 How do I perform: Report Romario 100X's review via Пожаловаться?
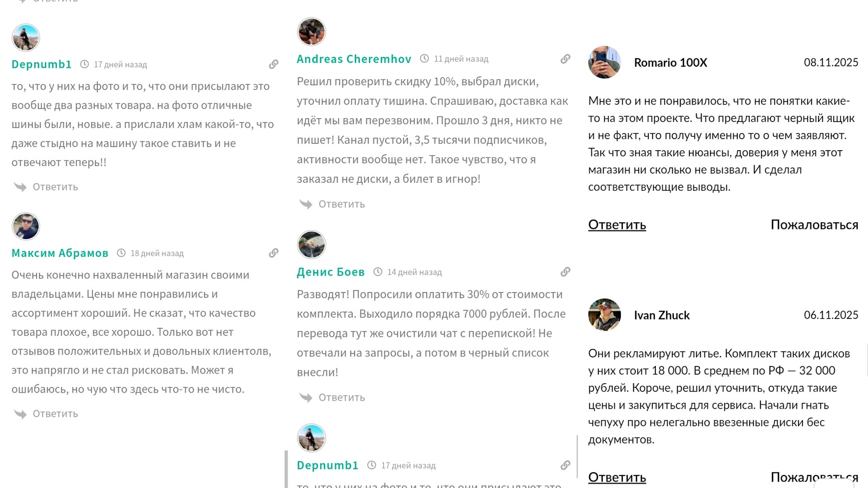pos(814,225)
